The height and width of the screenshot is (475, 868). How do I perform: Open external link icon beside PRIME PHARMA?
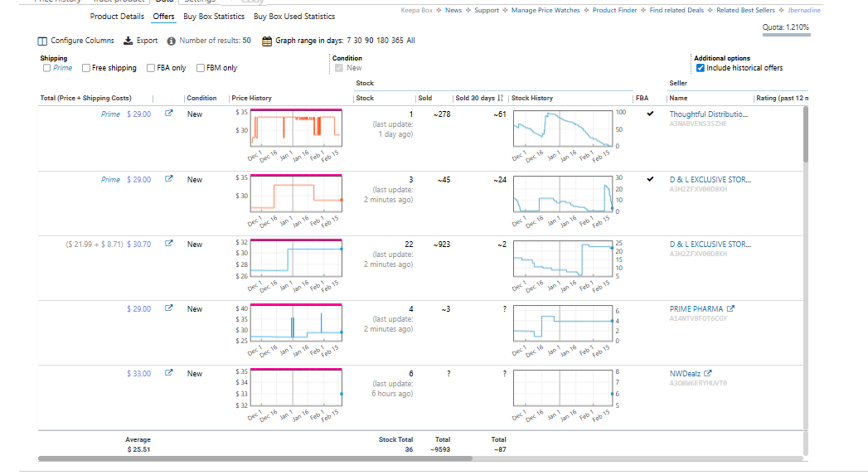click(730, 309)
